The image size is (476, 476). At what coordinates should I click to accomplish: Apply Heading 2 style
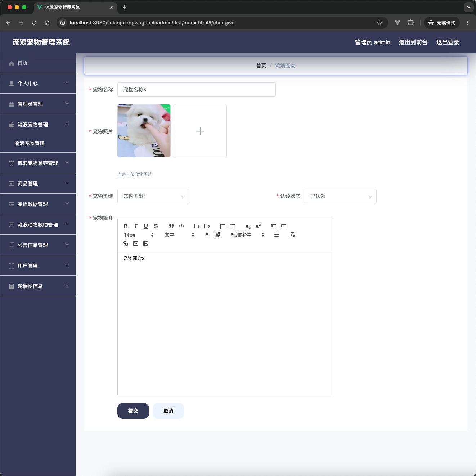(207, 226)
